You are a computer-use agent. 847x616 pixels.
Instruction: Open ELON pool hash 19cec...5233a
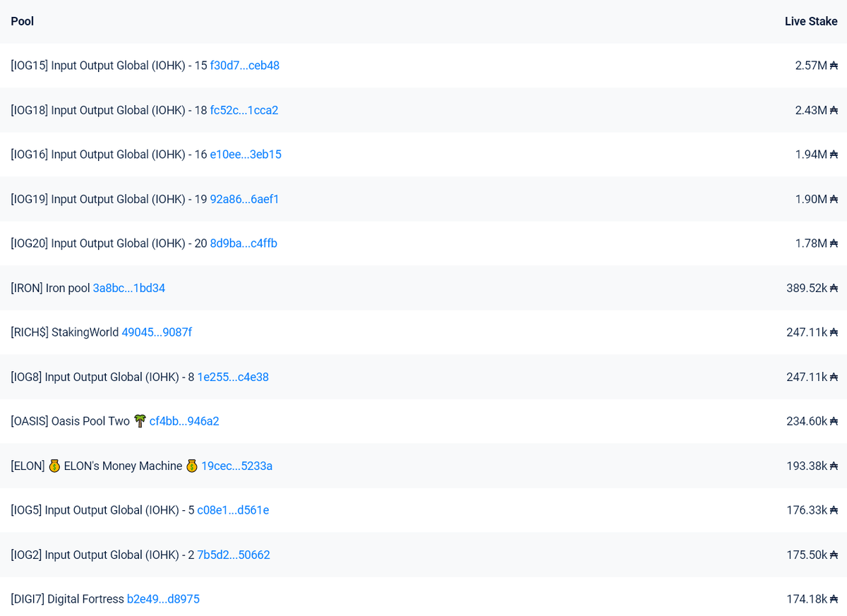tap(237, 466)
